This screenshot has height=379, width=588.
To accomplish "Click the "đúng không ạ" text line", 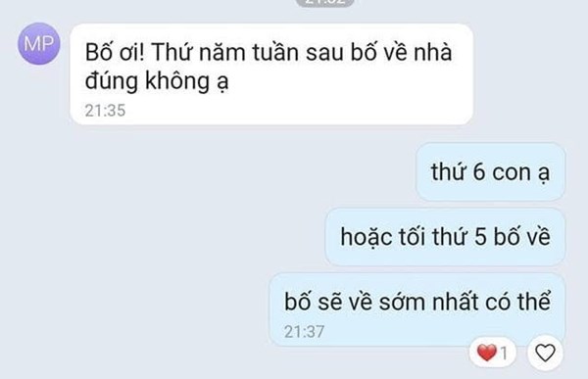I will [x=157, y=80].
